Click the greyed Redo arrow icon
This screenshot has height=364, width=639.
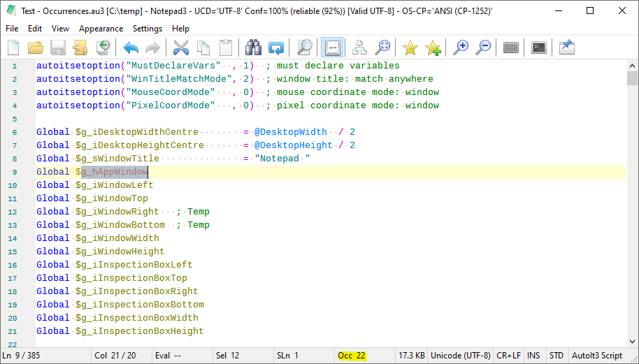153,48
